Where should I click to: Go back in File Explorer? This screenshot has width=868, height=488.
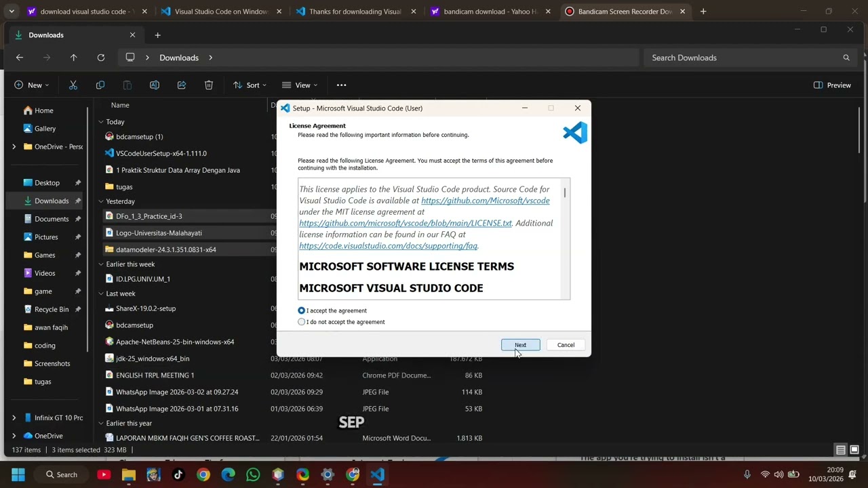coord(20,58)
